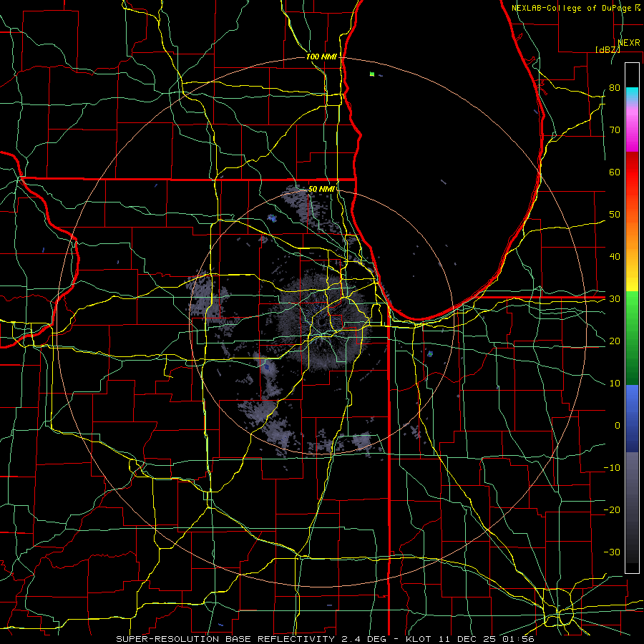Screen dimensions: 644x644
Task: Select the 100 NMI range ring label
Action: coord(321,57)
